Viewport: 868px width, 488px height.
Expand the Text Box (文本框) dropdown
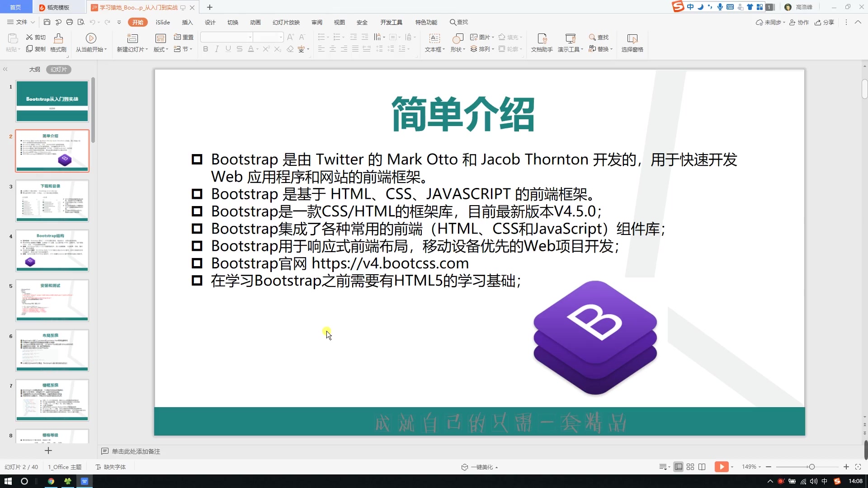(435, 49)
